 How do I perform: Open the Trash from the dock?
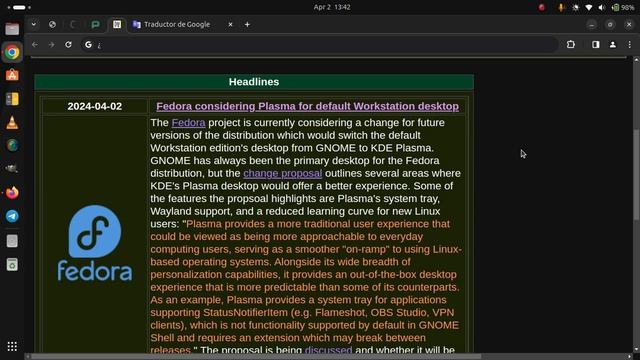point(12,264)
